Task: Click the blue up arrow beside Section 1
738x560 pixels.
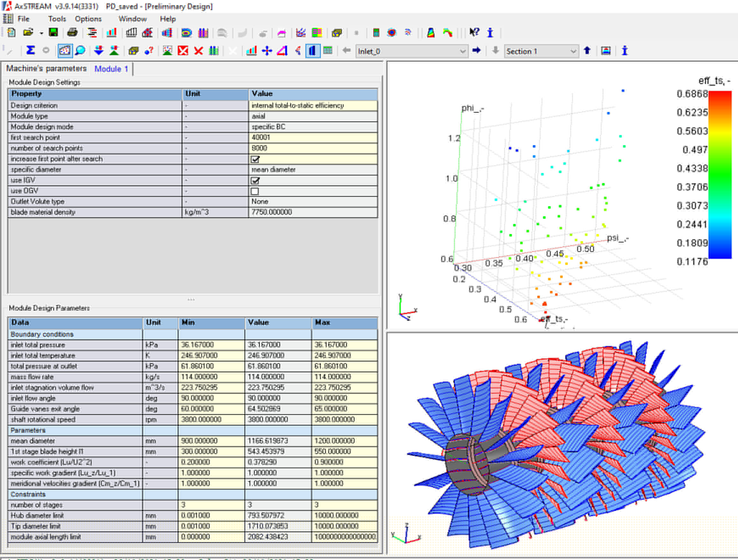Action: tap(587, 50)
